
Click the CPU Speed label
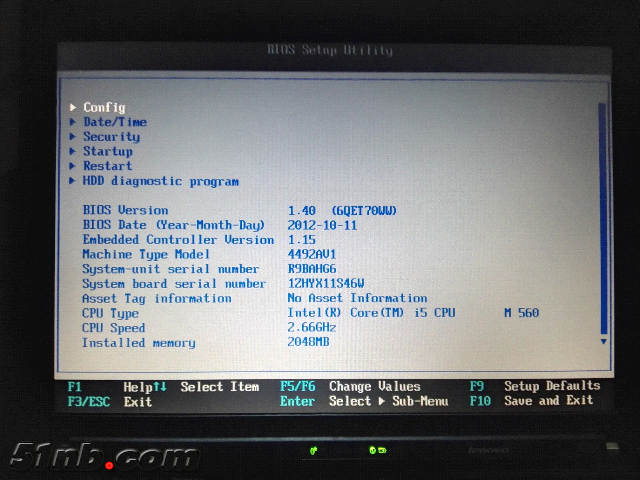[113, 328]
